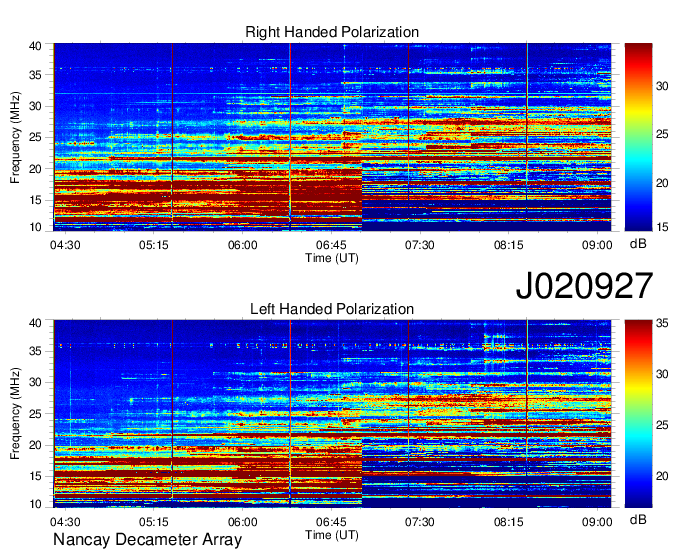Click the 35 dB value on Left Handed color bar
680x552 pixels.
[x=662, y=323]
